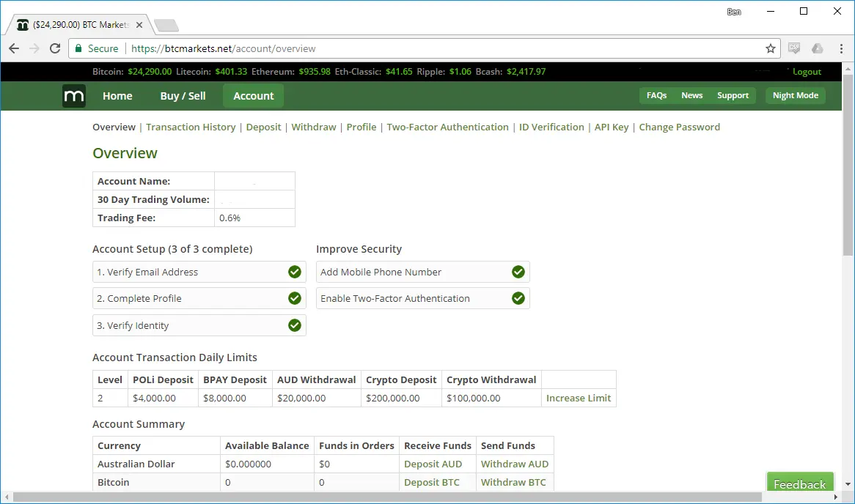855x504 pixels.
Task: Go to the Deposit page
Action: (263, 127)
